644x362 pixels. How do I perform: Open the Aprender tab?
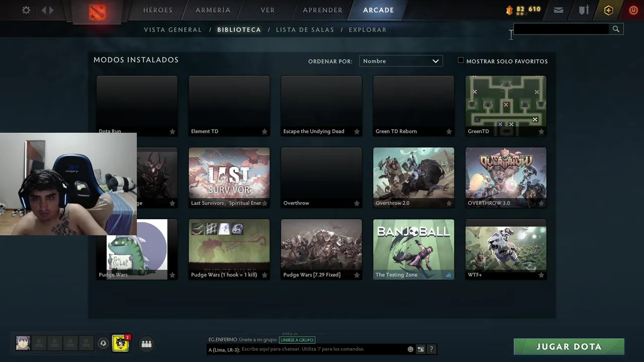tap(323, 10)
